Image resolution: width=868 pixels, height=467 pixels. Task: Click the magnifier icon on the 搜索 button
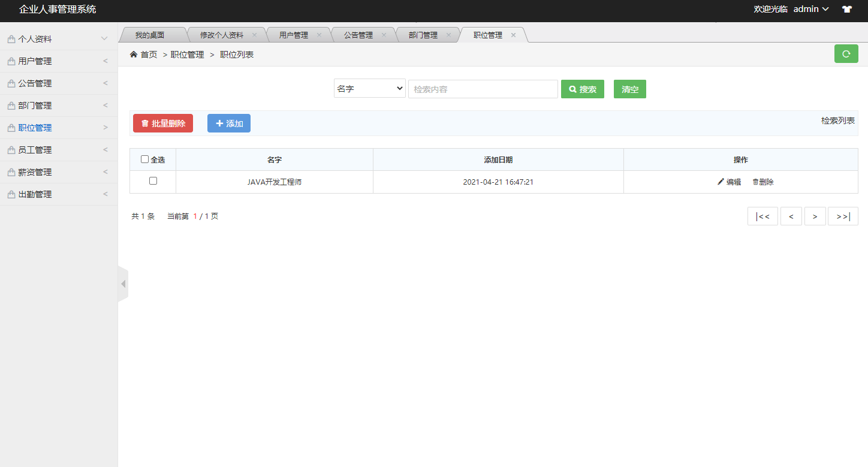click(572, 89)
